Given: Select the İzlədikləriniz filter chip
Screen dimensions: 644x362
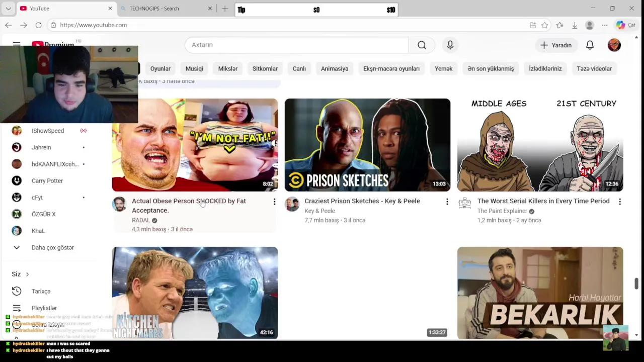Looking at the screenshot, I should coord(545,68).
